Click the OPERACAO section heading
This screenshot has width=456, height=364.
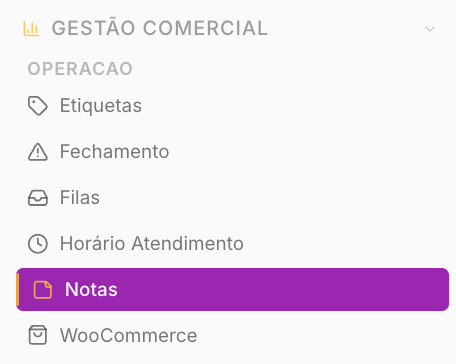pos(80,69)
